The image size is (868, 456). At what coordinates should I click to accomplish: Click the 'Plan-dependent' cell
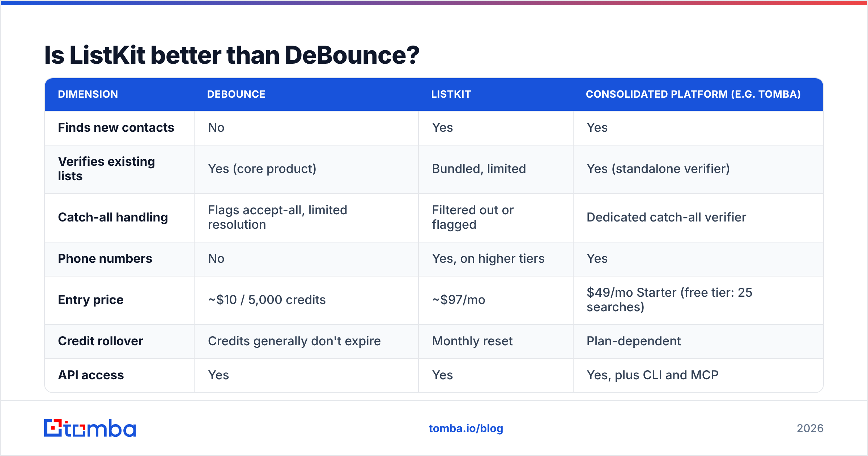(634, 341)
